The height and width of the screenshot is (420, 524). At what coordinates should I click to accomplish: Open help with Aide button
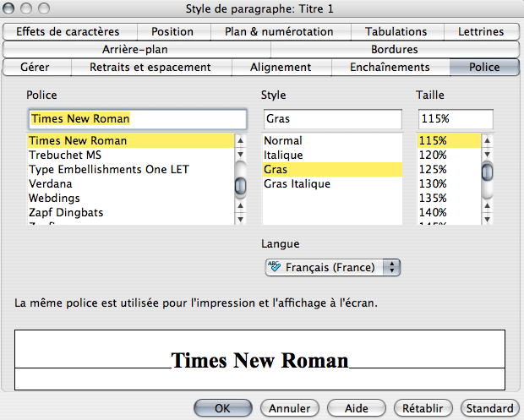pyautogui.click(x=357, y=408)
